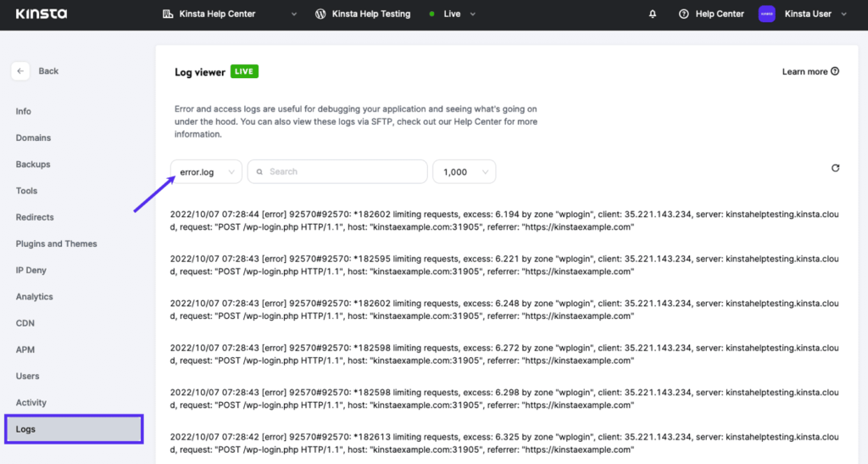
Task: Click the Kinsta User avatar
Action: click(766, 14)
